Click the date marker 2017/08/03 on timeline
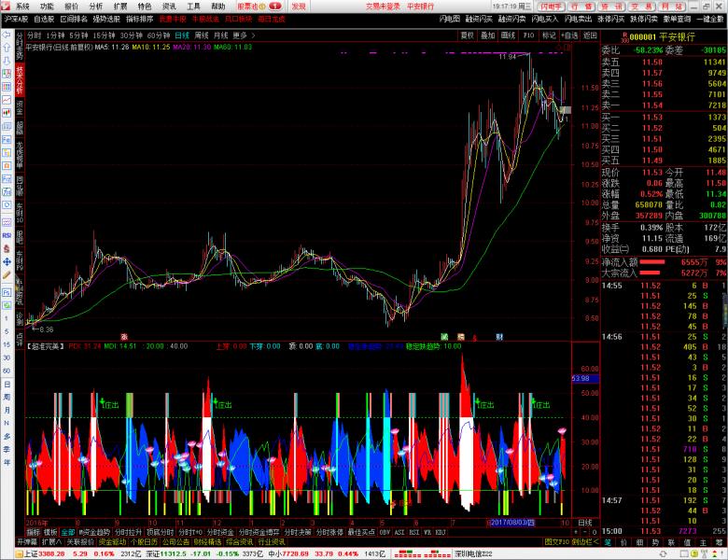 (512, 523)
